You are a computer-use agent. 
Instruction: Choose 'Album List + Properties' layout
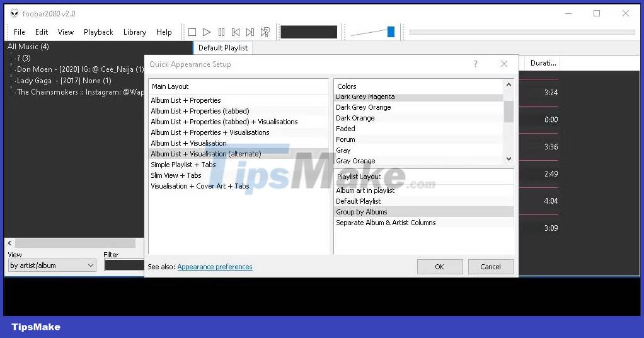pyautogui.click(x=238, y=100)
